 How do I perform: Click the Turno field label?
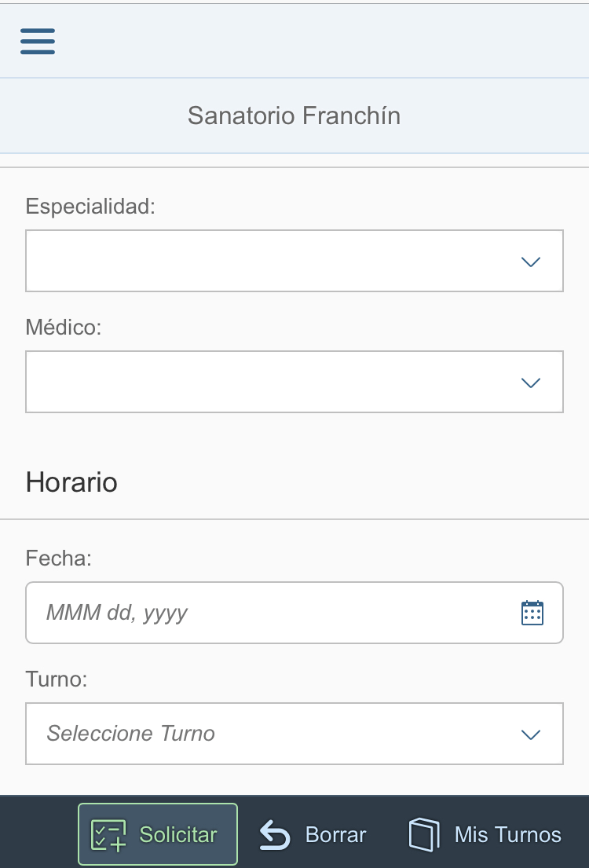57,679
